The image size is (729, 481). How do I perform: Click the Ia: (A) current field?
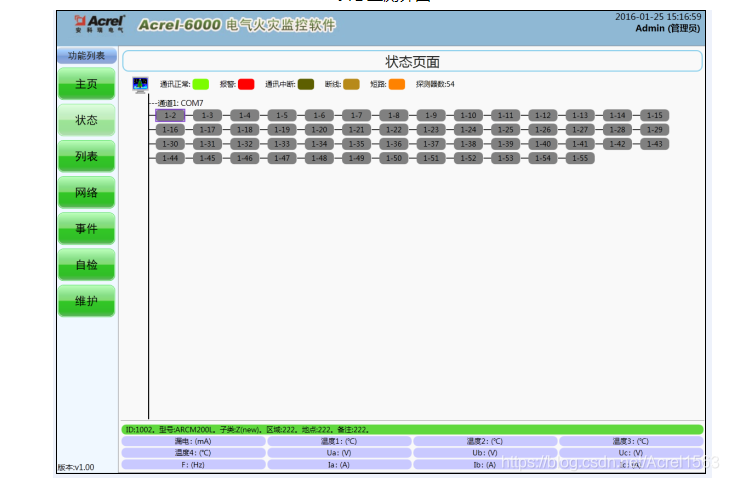pos(339,465)
